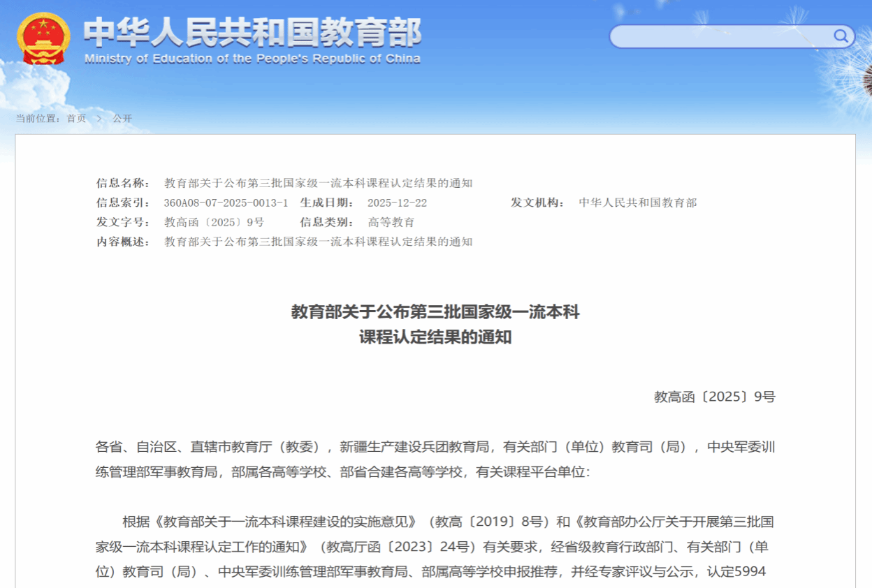Click the national emblem logo
The height and width of the screenshot is (588, 872).
(x=43, y=38)
